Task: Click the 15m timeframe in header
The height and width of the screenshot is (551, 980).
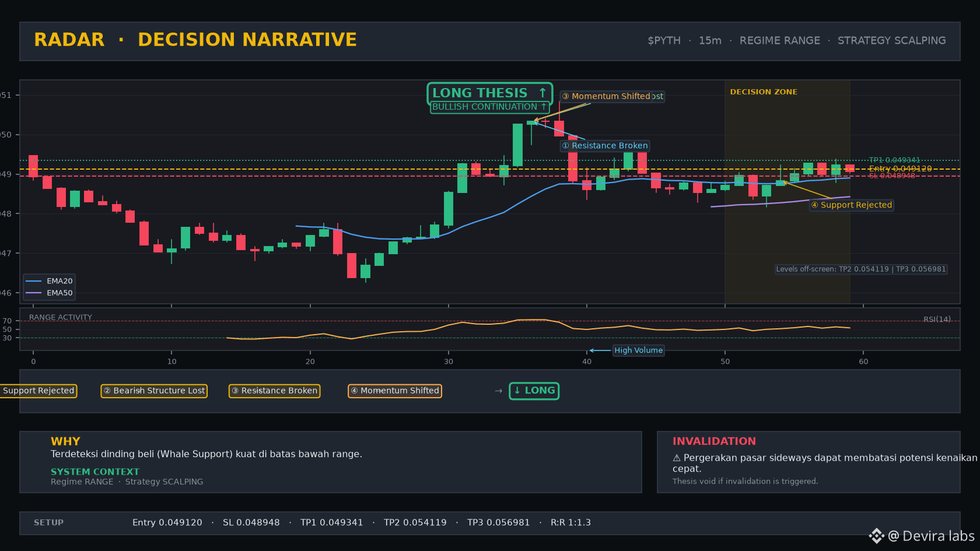Action: click(710, 41)
